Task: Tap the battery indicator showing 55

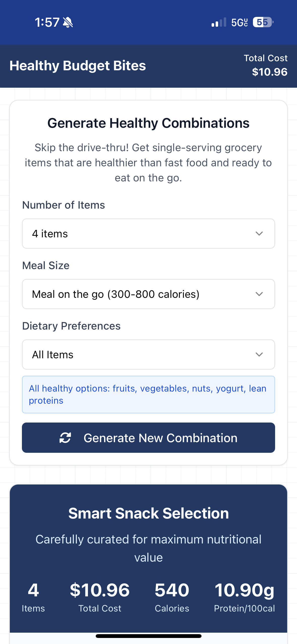Action: click(x=263, y=22)
